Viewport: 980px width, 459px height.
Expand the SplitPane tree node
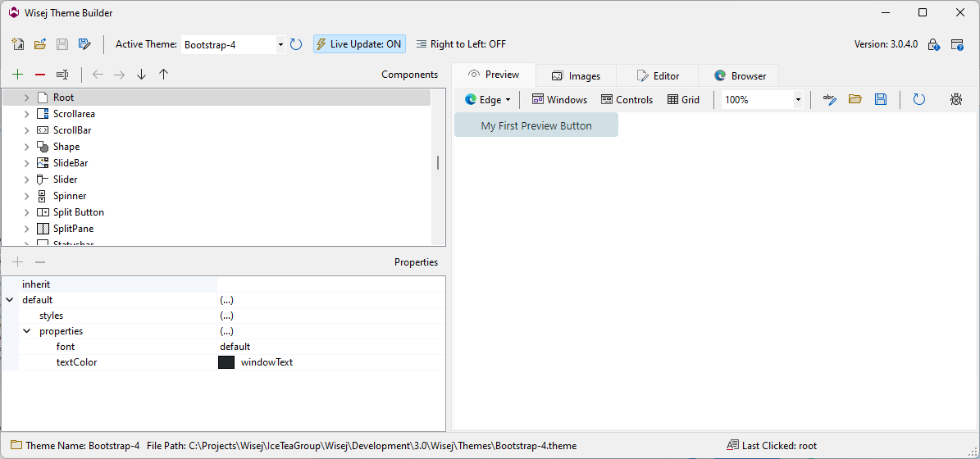[26, 229]
